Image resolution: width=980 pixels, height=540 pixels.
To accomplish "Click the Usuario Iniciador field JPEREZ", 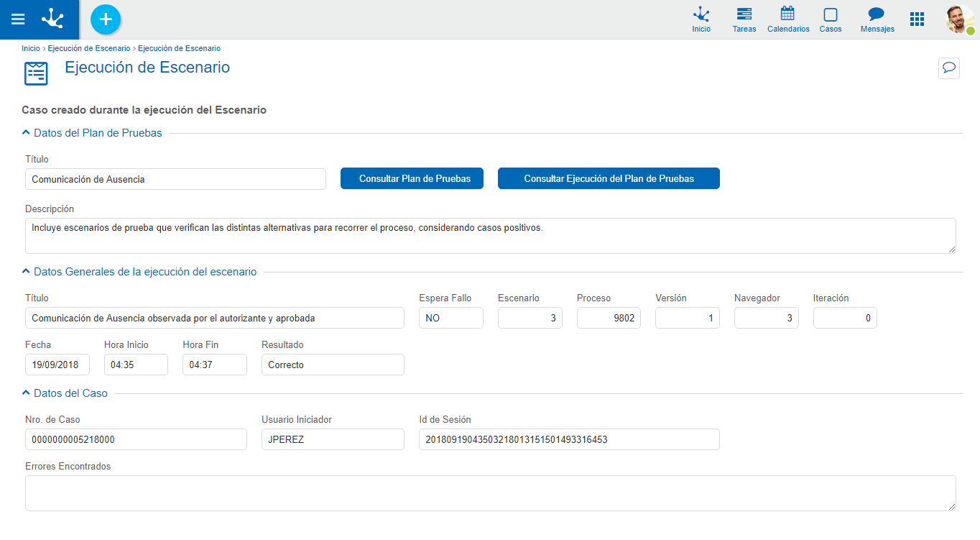I will point(333,439).
